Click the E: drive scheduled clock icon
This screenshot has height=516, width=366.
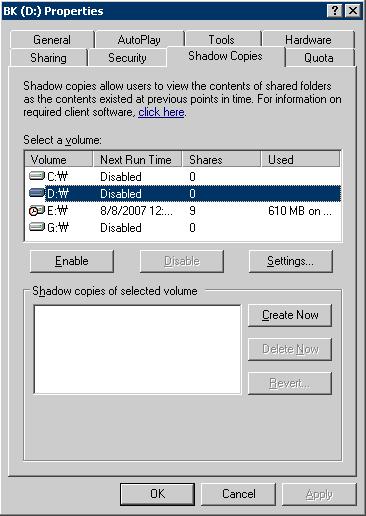[x=37, y=210]
